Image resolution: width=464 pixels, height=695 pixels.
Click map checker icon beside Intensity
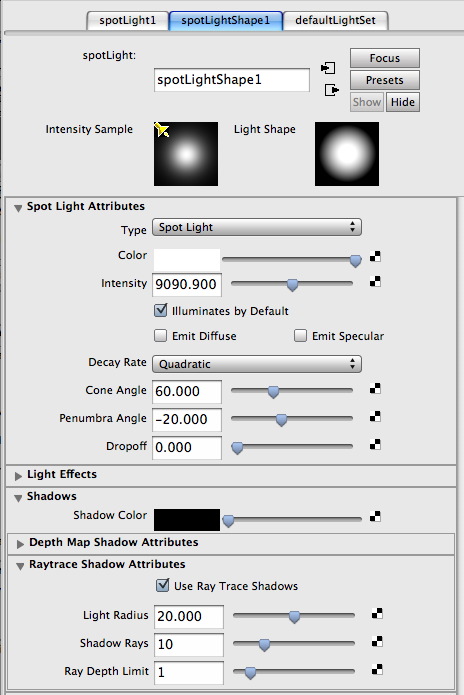coord(375,281)
